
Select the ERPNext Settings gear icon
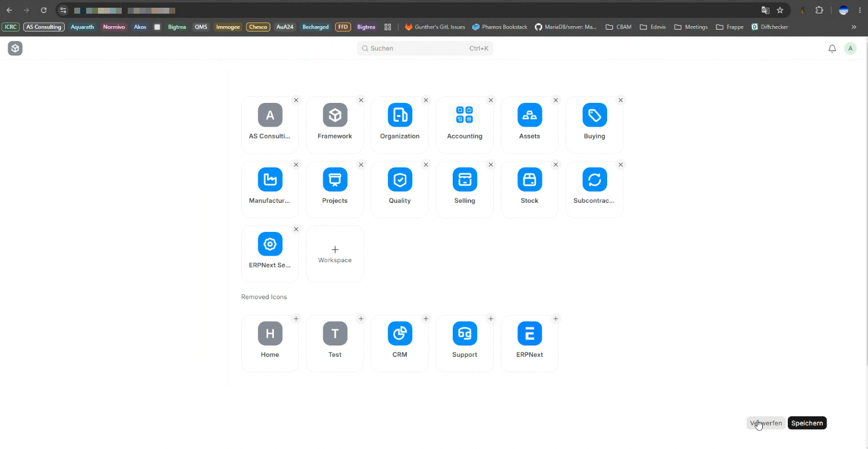[x=270, y=244]
